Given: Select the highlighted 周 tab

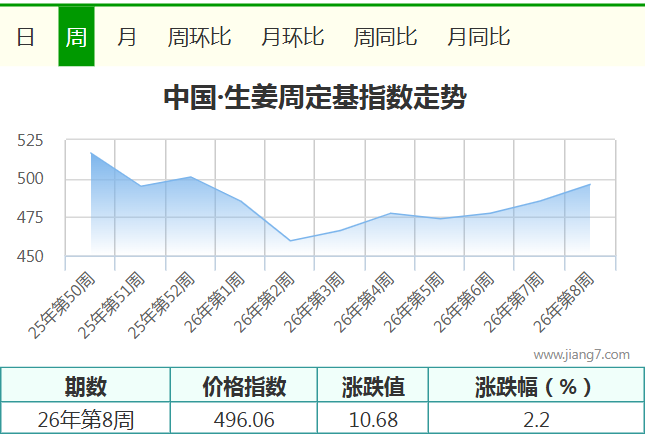Looking at the screenshot, I should [76, 37].
